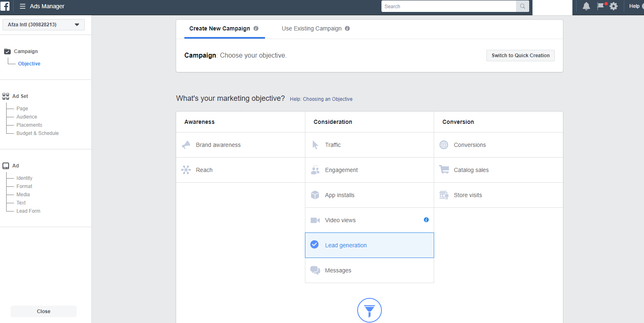
Task: Click the Campaign folder icon in sidebar
Action: [7, 51]
